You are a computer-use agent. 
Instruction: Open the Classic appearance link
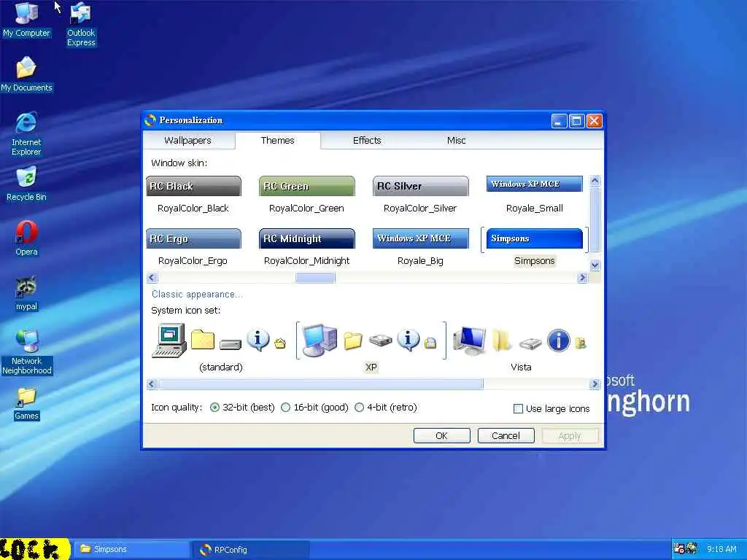click(197, 295)
